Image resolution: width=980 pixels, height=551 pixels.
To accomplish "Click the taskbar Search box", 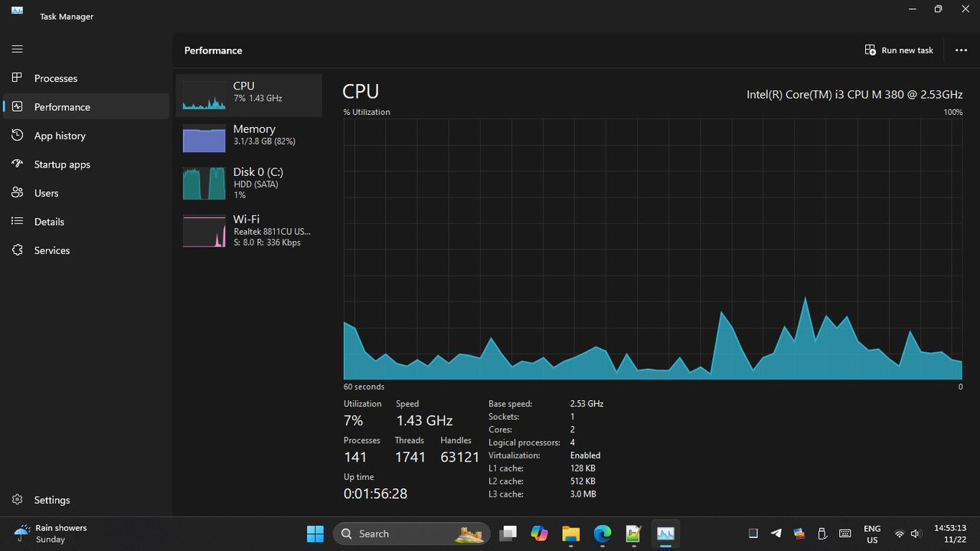I will [398, 533].
